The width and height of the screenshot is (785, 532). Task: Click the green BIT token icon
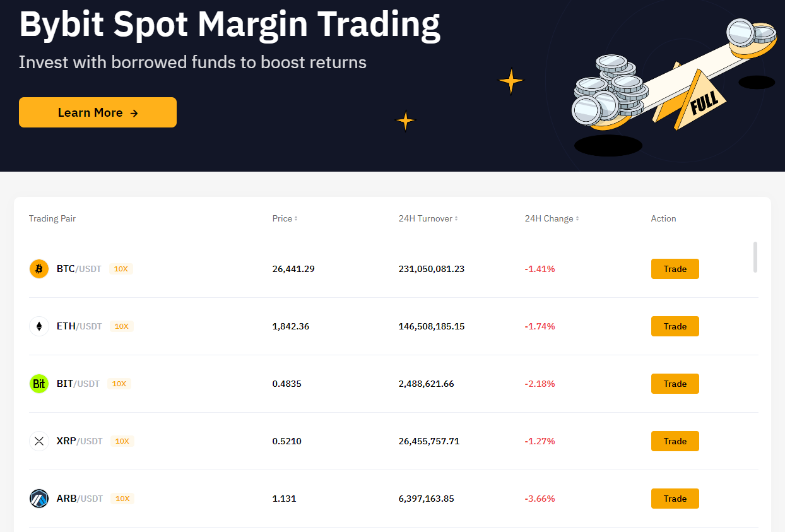tap(38, 383)
